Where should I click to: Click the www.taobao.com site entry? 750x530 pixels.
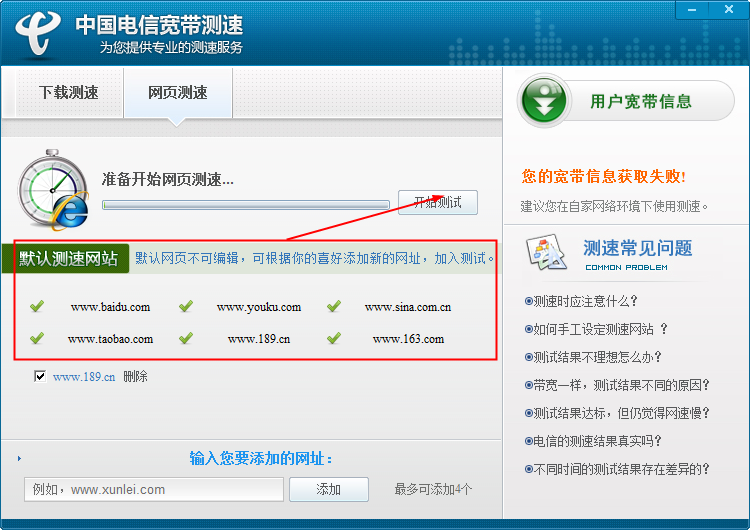(x=110, y=339)
